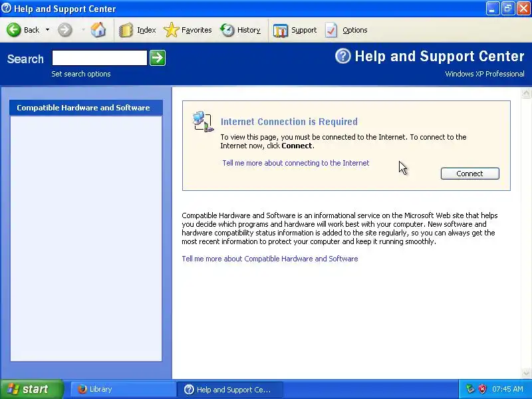The image size is (532, 399).
Task: Click the Options toolbar label
Action: click(x=355, y=30)
